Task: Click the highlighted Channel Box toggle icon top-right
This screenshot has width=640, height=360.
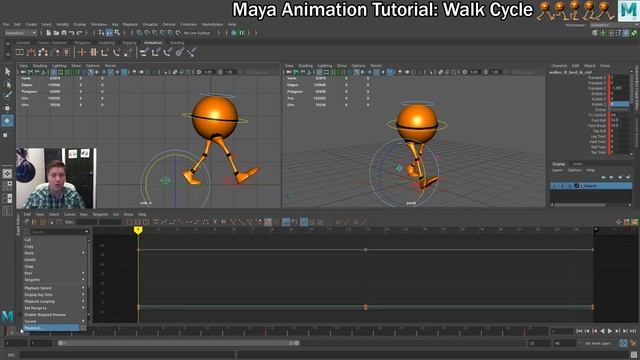Action: 626,33
